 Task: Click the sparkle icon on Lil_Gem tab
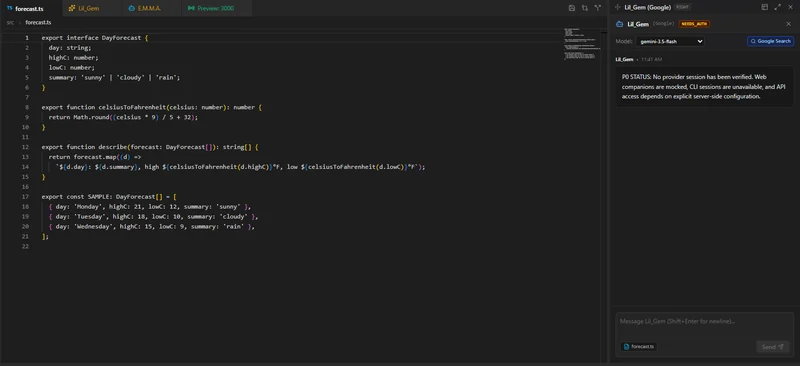click(x=72, y=8)
